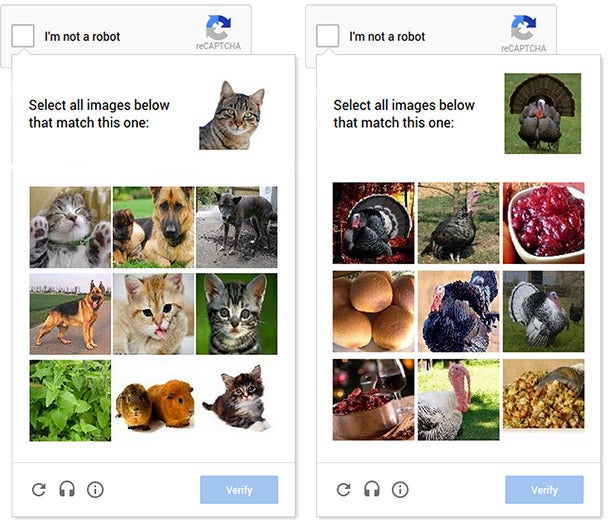Click the reCAPTCHA logo in the right widget
The image size is (610, 524).
click(524, 33)
